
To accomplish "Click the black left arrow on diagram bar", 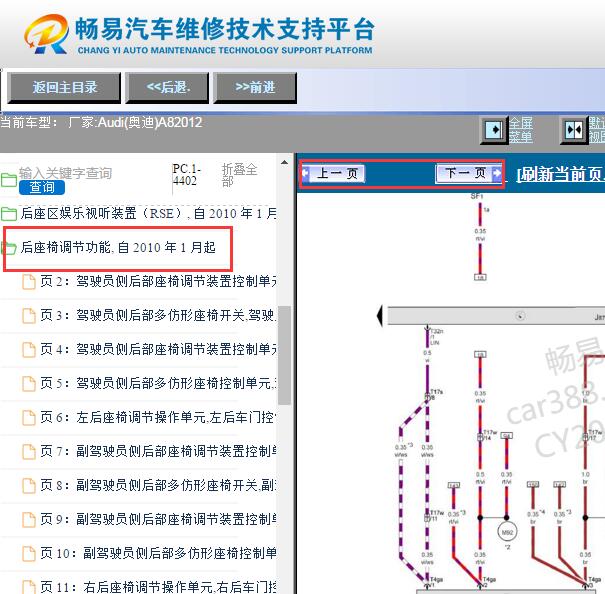I will tap(380, 316).
